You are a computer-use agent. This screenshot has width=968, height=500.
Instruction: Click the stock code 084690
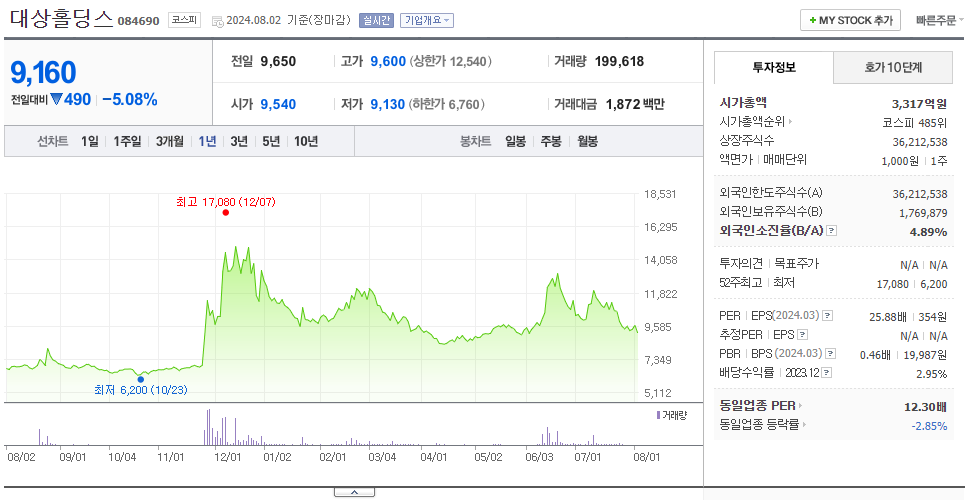coord(138,21)
